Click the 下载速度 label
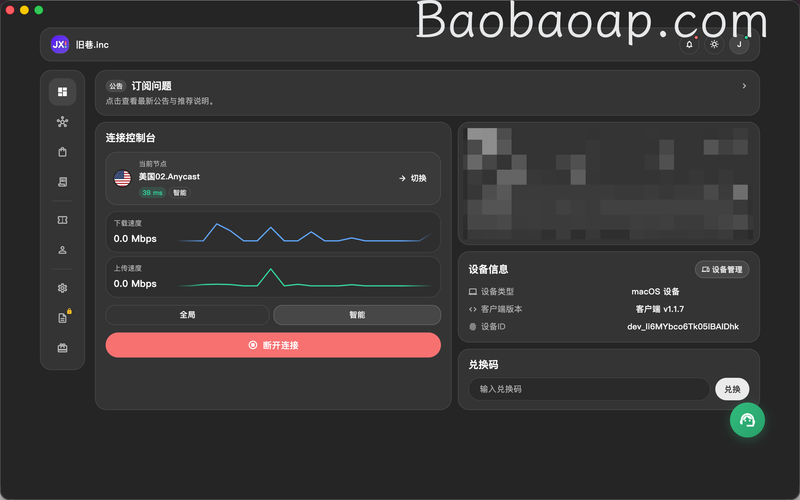The width and height of the screenshot is (800, 500). pos(128,223)
